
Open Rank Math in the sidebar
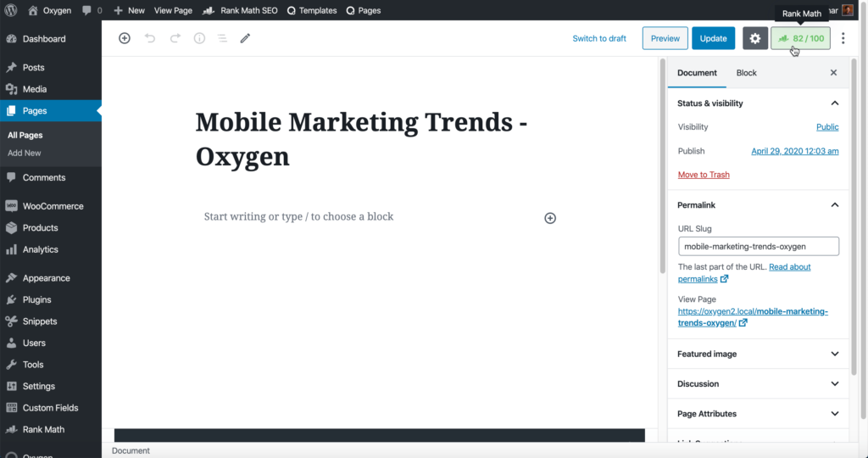click(50, 429)
